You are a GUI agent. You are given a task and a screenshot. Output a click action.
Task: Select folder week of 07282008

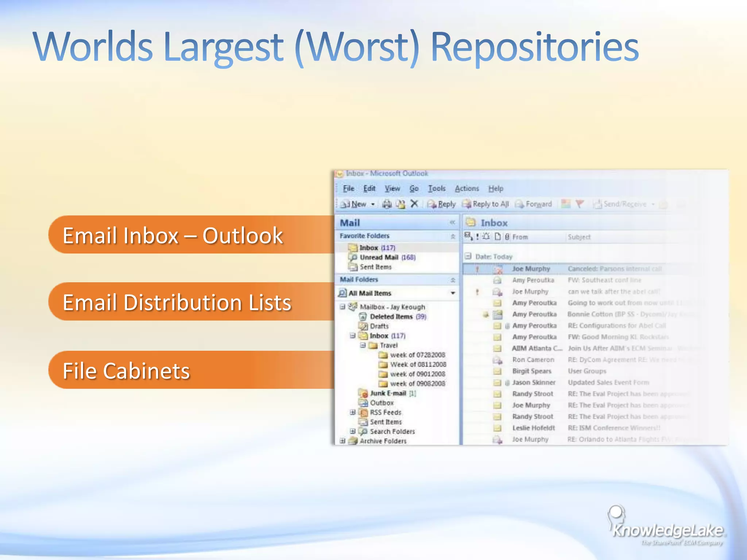pyautogui.click(x=412, y=355)
